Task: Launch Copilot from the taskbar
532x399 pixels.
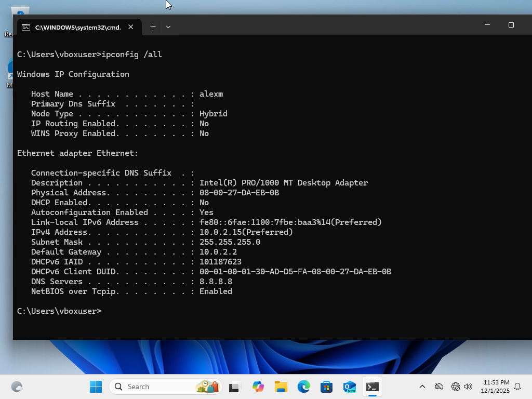Action: tap(258, 387)
